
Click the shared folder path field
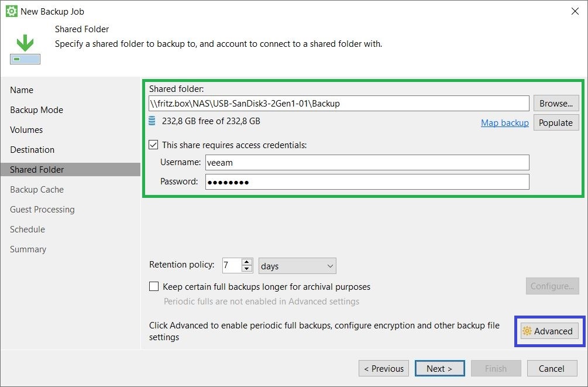coord(367,103)
